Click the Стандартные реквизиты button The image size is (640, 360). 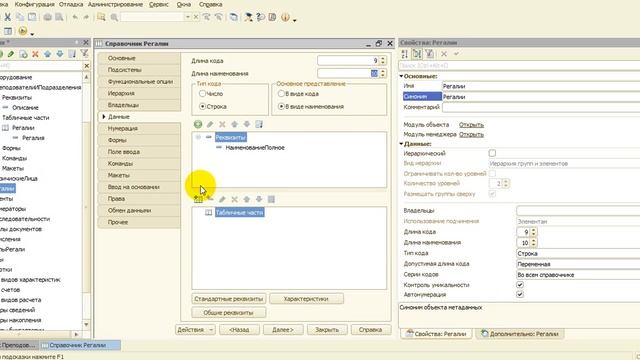coord(229,299)
